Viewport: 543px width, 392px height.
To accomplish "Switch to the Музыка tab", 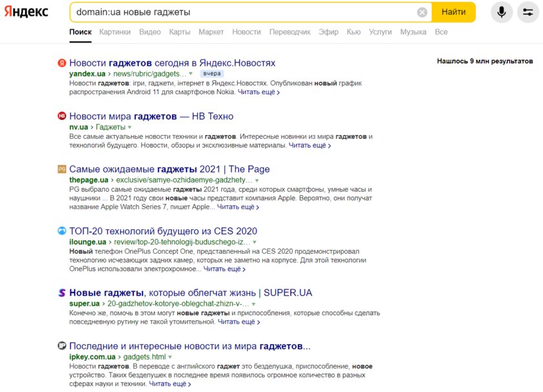I will (413, 32).
